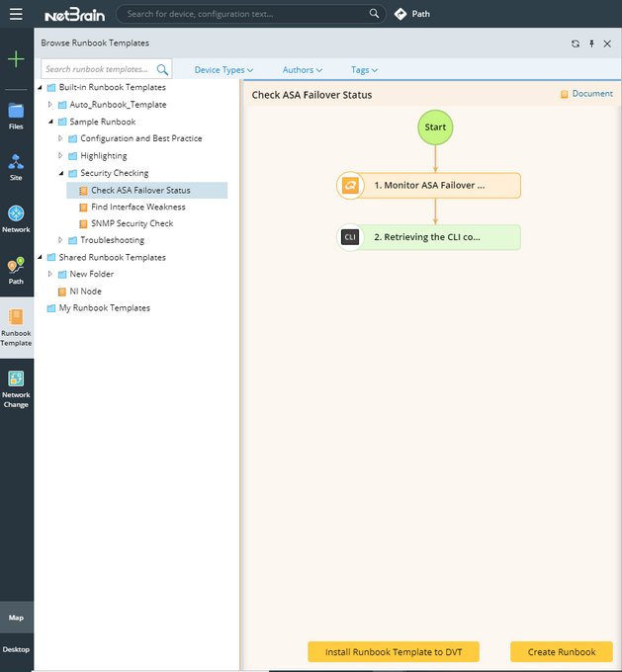The image size is (622, 672).
Task: Expand the Auto_Runbook_Template folder
Action: pos(50,104)
